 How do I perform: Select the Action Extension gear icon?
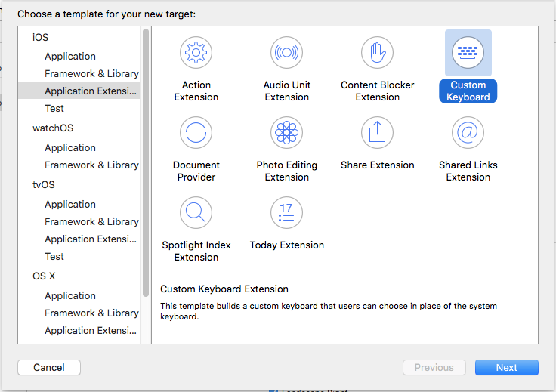click(x=196, y=53)
